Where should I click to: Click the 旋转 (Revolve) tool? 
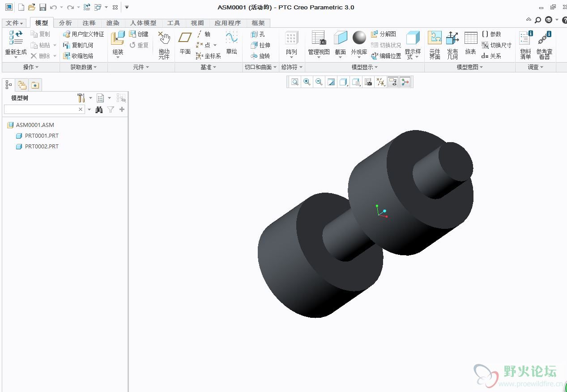260,56
